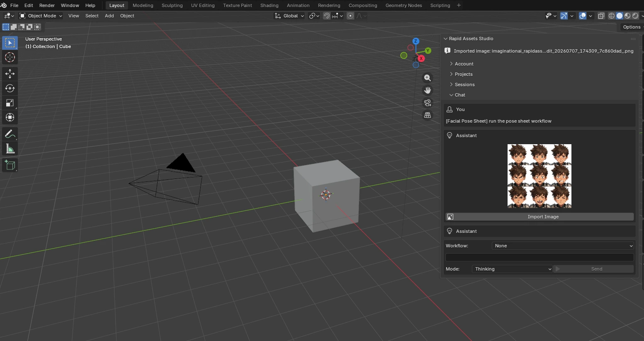Switch to the Shading workspace tab

click(269, 5)
